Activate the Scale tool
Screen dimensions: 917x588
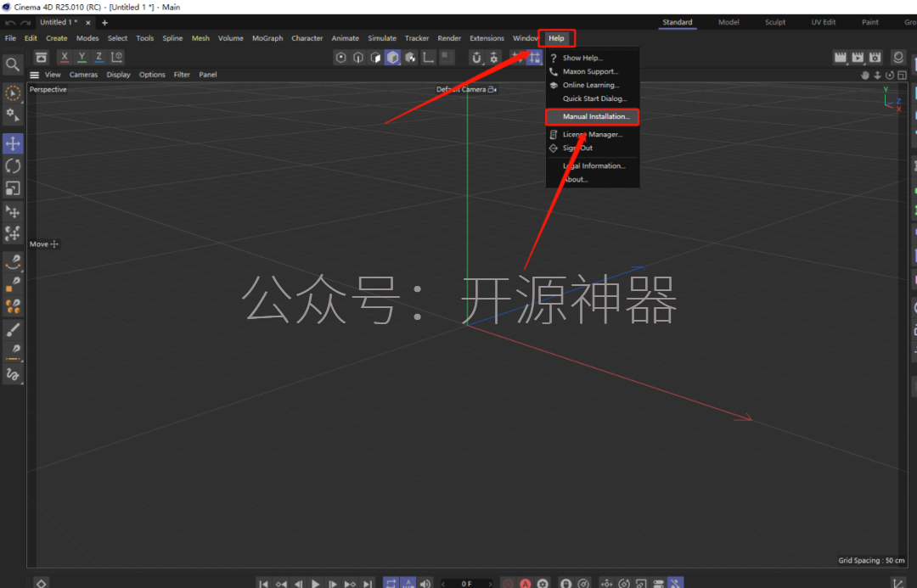(x=12, y=188)
